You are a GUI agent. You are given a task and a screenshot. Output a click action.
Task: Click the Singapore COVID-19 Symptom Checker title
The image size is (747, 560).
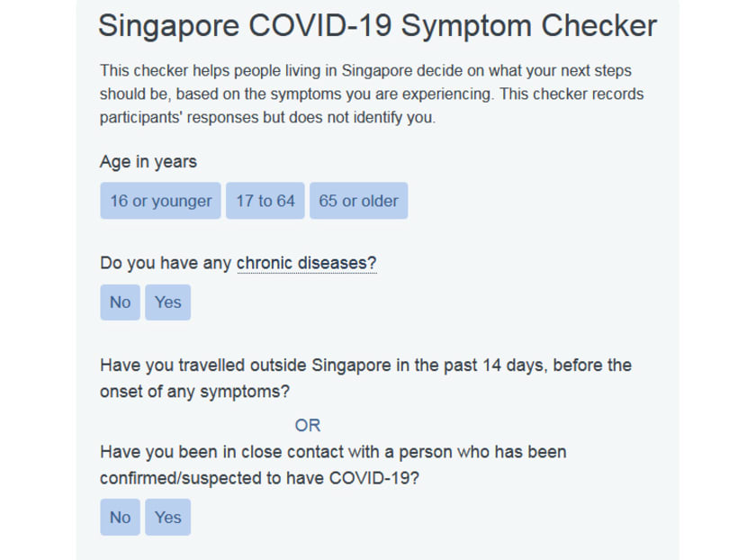377,26
